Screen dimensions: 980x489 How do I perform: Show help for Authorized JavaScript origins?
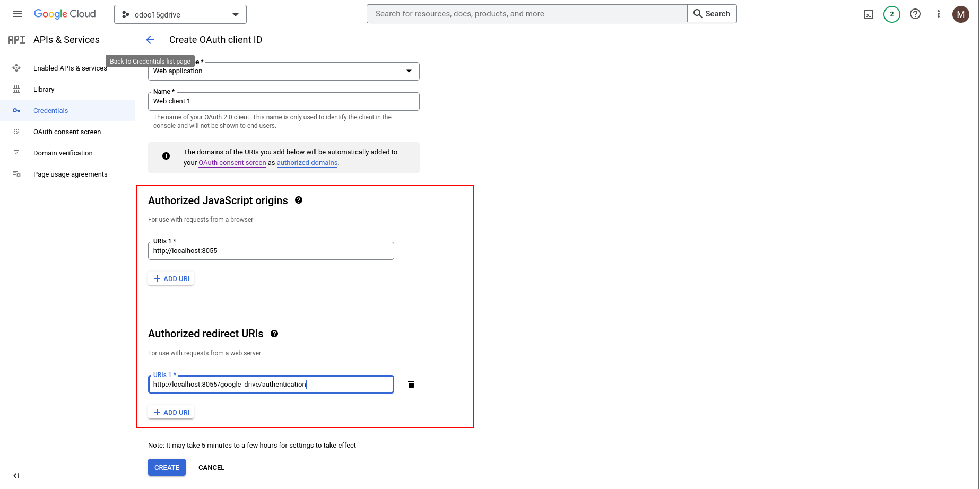299,200
